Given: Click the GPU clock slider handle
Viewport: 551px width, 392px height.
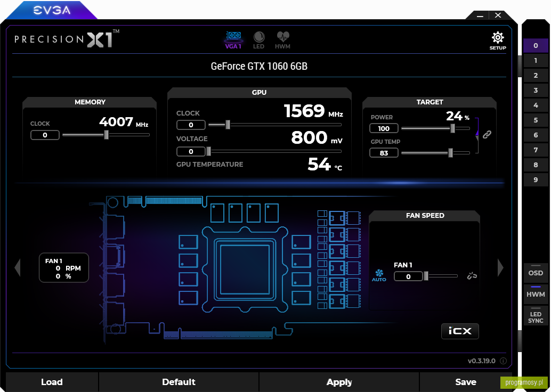Looking at the screenshot, I should [x=228, y=124].
